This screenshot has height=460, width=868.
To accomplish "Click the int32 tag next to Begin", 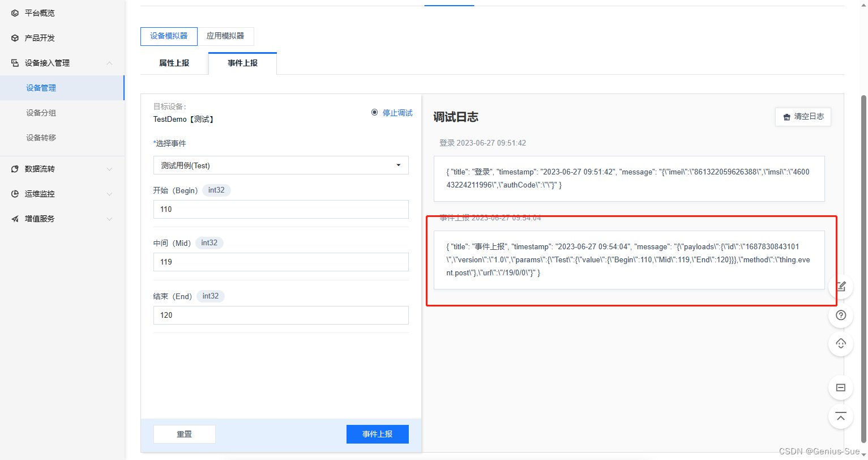I will (216, 190).
